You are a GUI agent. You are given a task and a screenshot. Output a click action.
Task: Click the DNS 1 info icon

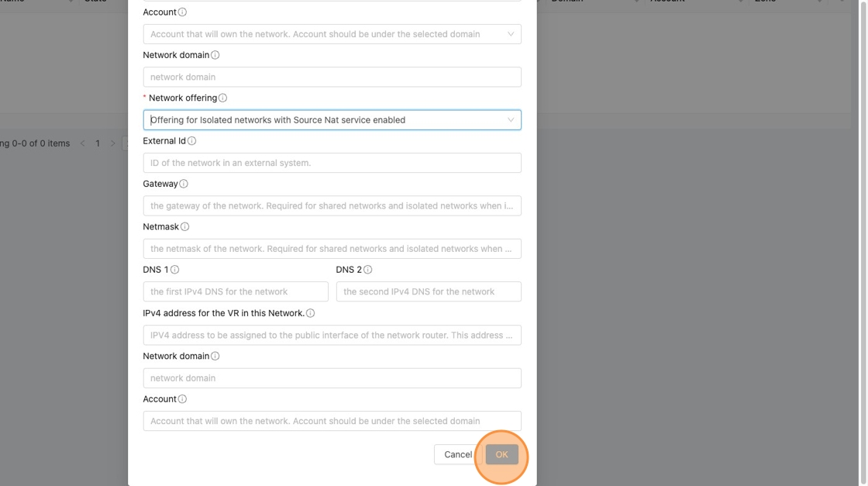(174, 270)
